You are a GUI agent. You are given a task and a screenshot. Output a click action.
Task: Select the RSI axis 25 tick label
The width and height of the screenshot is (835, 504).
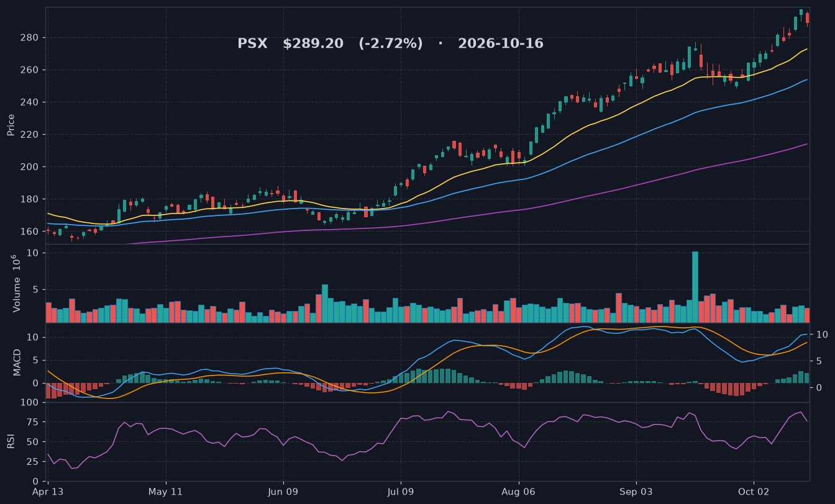tap(34, 462)
